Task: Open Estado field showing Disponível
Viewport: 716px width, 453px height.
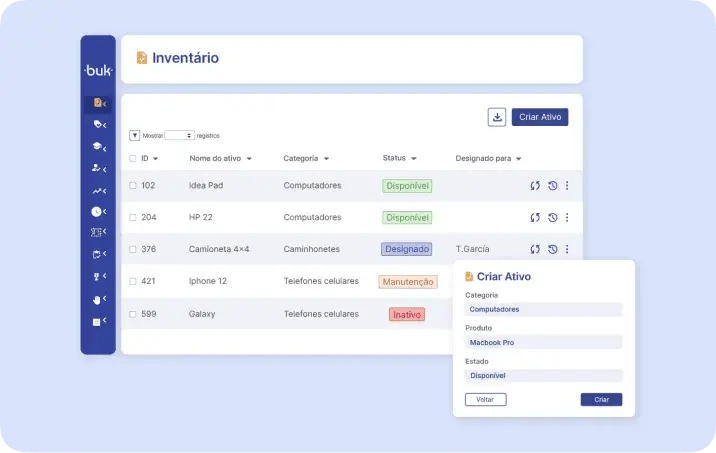Action: tap(543, 375)
